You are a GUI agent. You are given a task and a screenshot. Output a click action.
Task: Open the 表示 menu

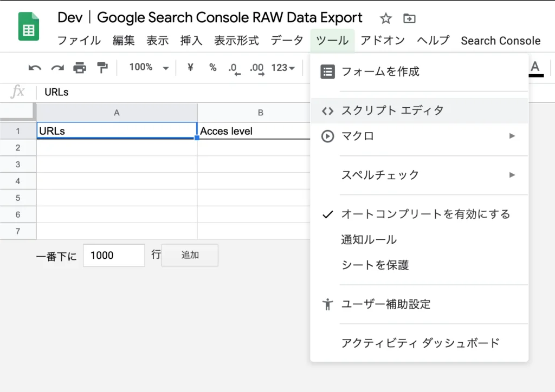click(158, 40)
